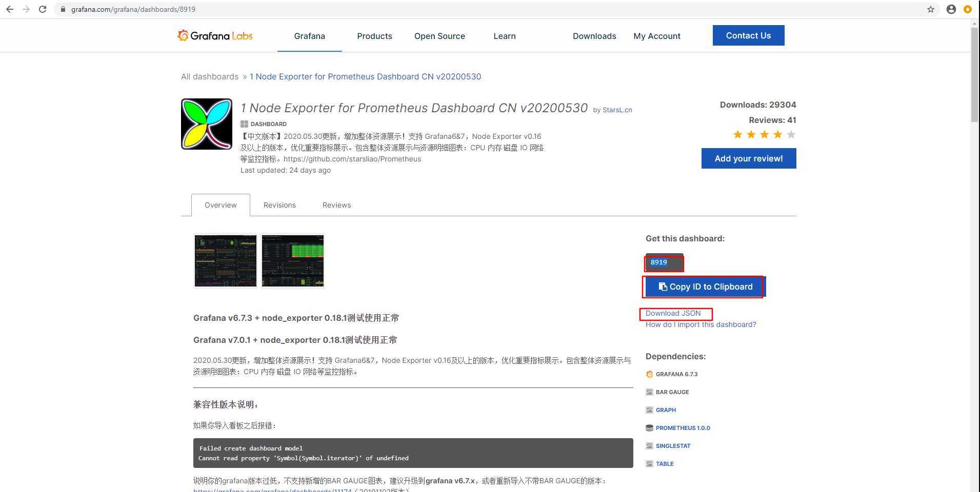The width and height of the screenshot is (980, 492).
Task: Click the Dependencies: heading
Action: click(x=675, y=356)
